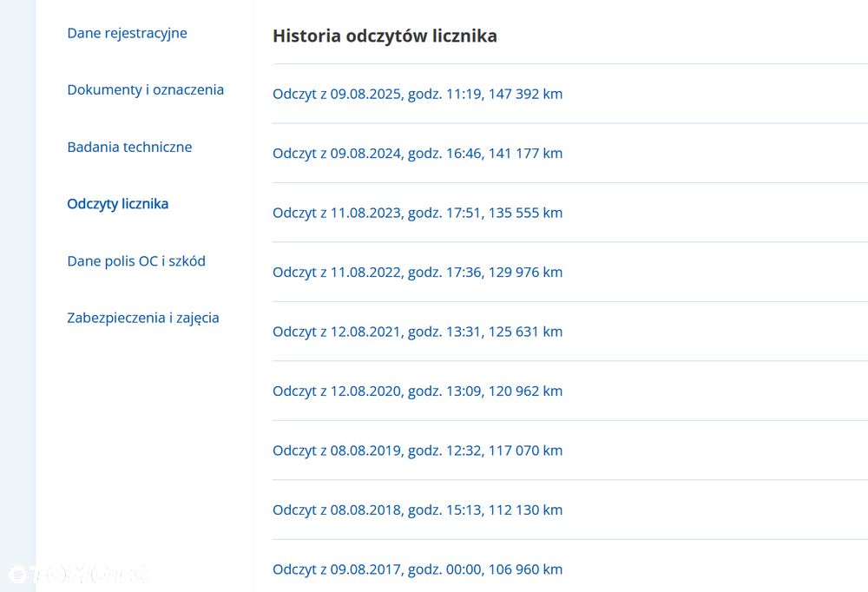Image resolution: width=868 pixels, height=592 pixels.
Task: Expand the 11.08.2023 reading entry
Action: [x=418, y=213]
